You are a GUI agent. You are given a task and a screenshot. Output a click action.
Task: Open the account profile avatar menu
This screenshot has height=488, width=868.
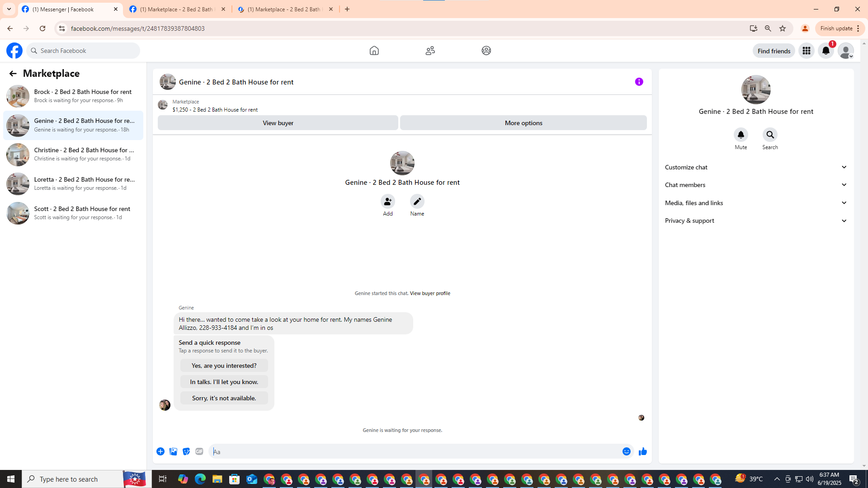pyautogui.click(x=846, y=51)
